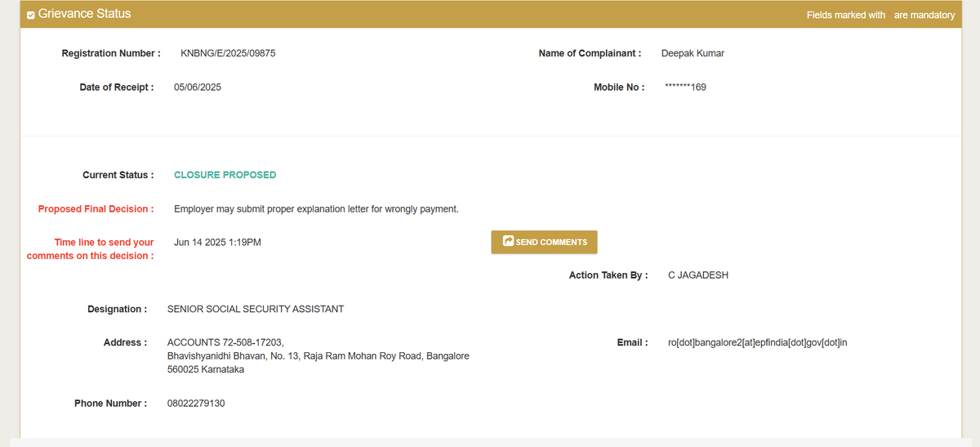Click the Date of Receipt label
Image resolution: width=980 pixels, height=447 pixels.
pyautogui.click(x=117, y=87)
